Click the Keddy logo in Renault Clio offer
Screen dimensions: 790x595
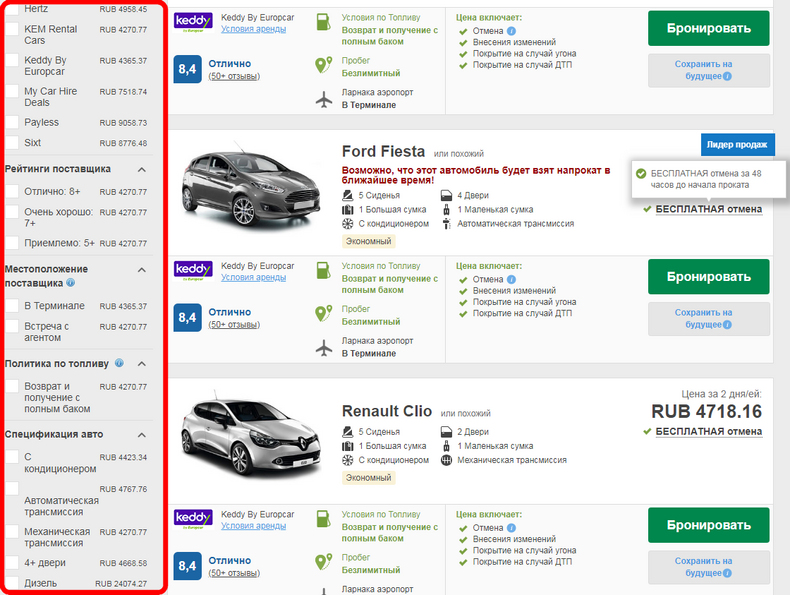coord(193,519)
